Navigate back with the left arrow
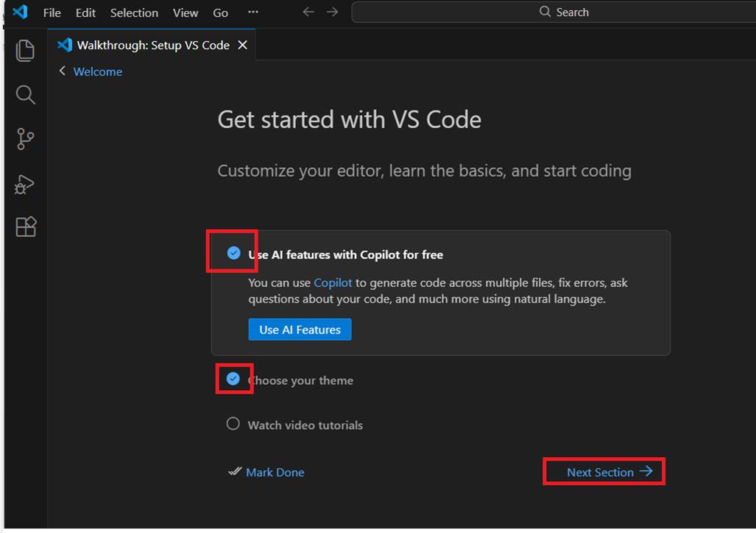 tap(308, 13)
